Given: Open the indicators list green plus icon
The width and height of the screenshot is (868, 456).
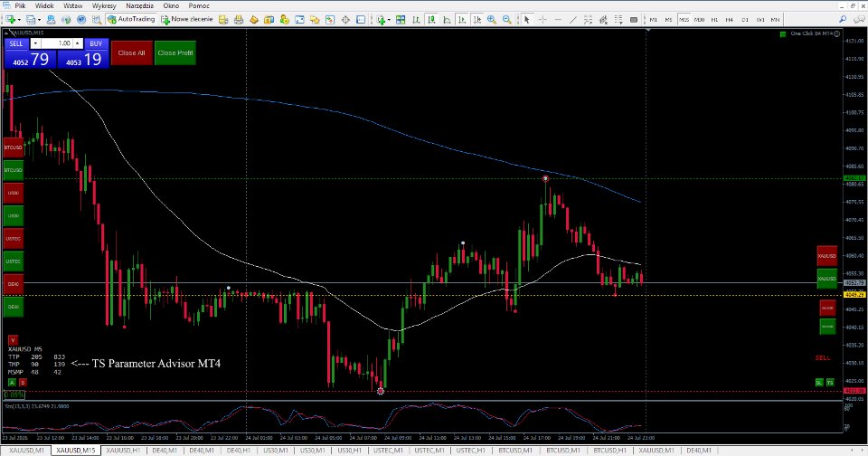Looking at the screenshot, I should point(381,19).
